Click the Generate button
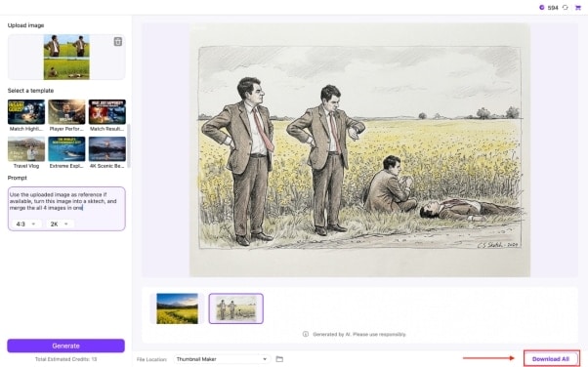This screenshot has width=588, height=367. click(66, 346)
